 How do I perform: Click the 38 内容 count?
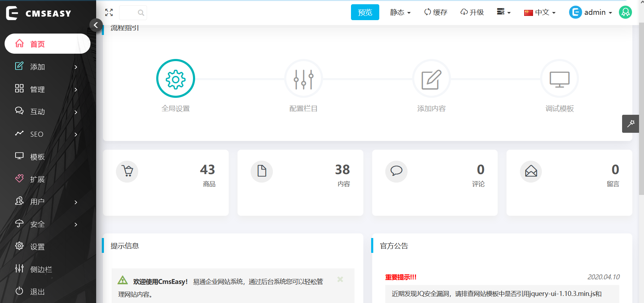[343, 170]
